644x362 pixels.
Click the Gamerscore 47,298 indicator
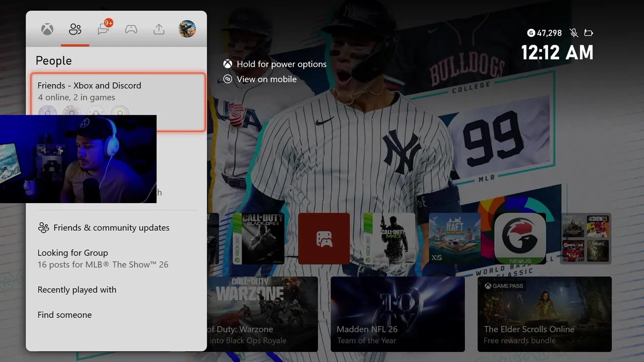pyautogui.click(x=544, y=33)
